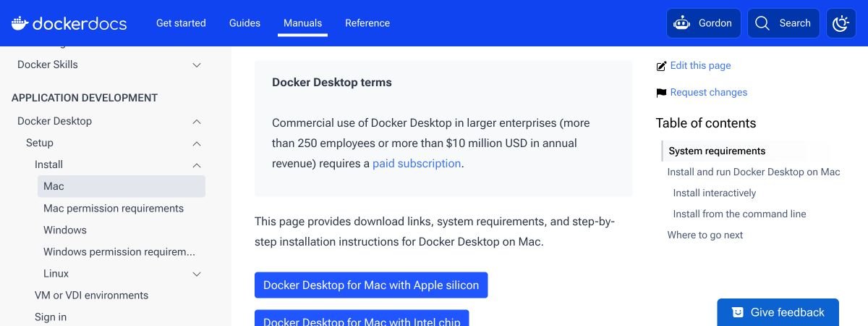This screenshot has height=326, width=868.
Task: Select Mac in sidebar
Action: click(122, 186)
